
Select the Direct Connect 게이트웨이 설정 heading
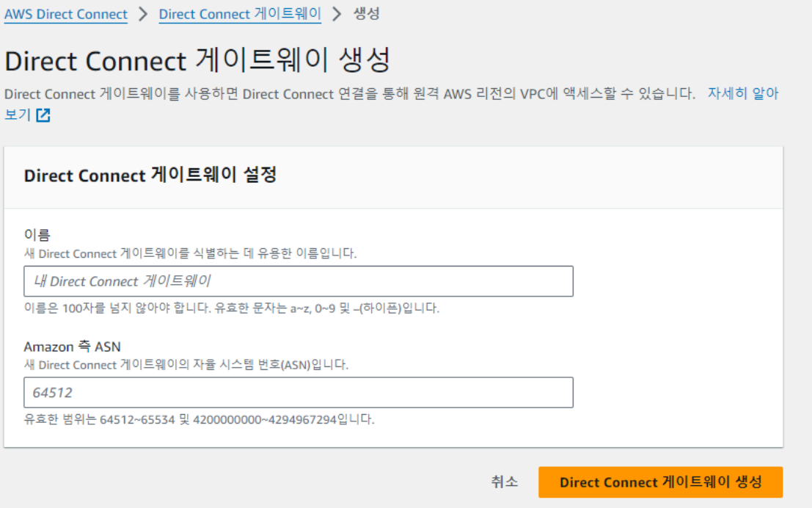[x=150, y=175]
